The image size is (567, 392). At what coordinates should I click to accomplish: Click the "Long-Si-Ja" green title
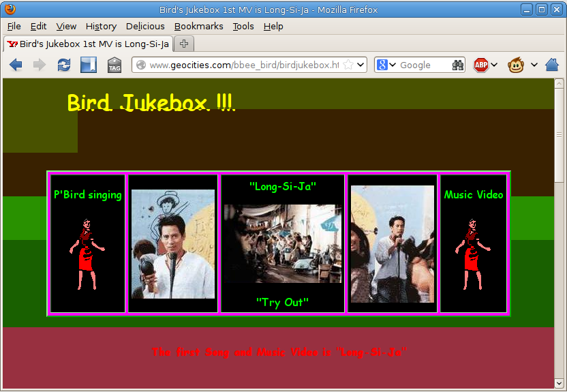coord(282,186)
